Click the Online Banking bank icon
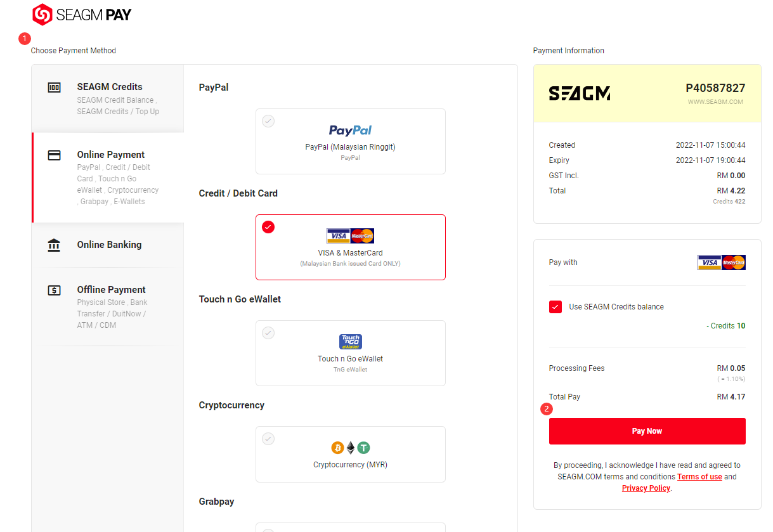 55,245
